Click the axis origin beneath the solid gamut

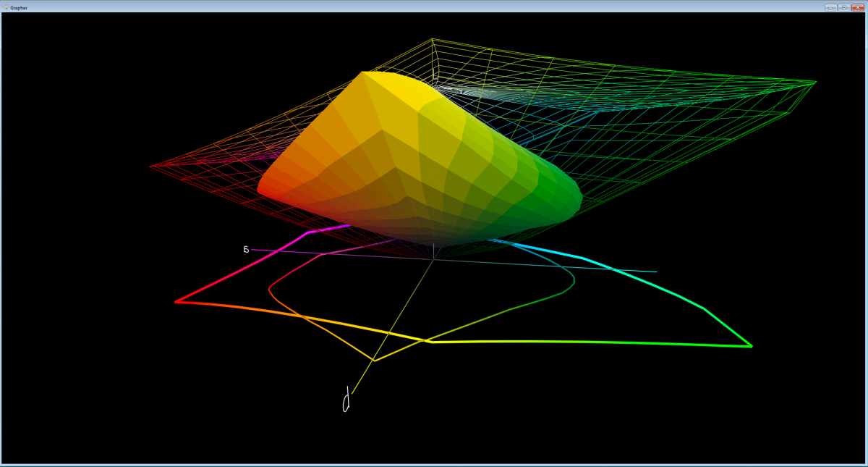[433, 258]
